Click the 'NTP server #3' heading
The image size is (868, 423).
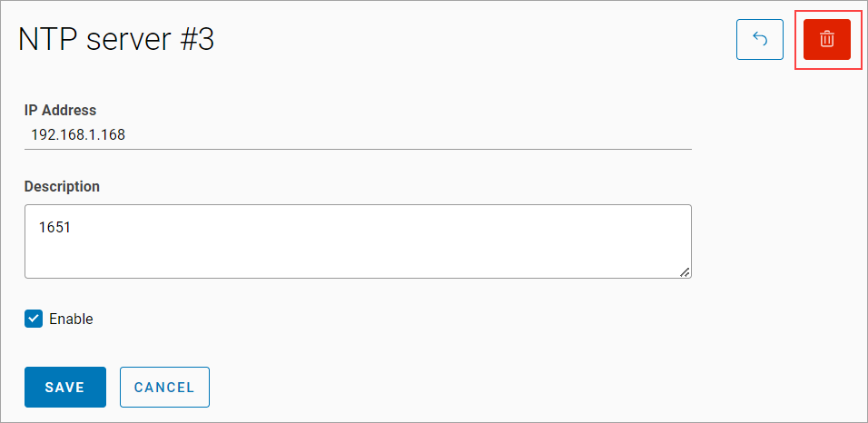116,40
